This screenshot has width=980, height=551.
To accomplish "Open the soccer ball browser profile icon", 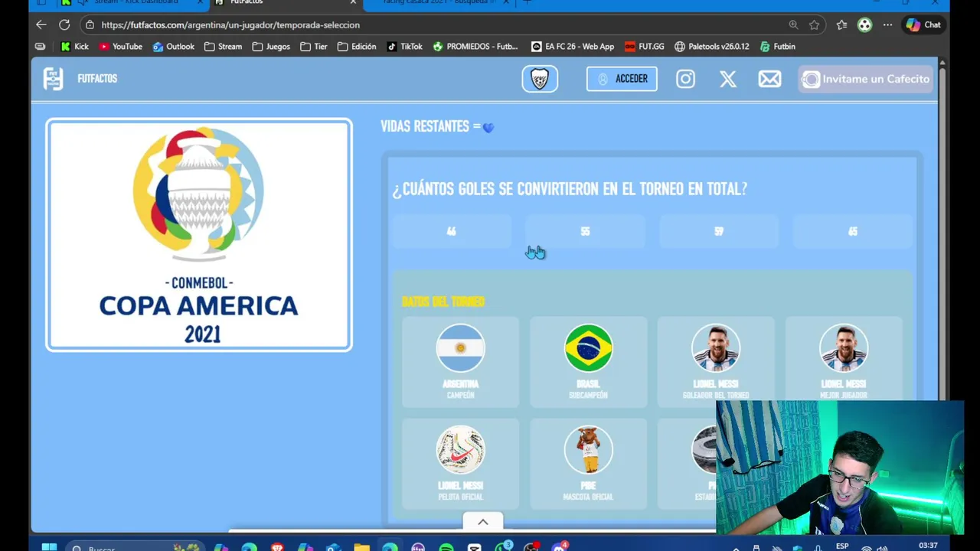I will click(864, 24).
